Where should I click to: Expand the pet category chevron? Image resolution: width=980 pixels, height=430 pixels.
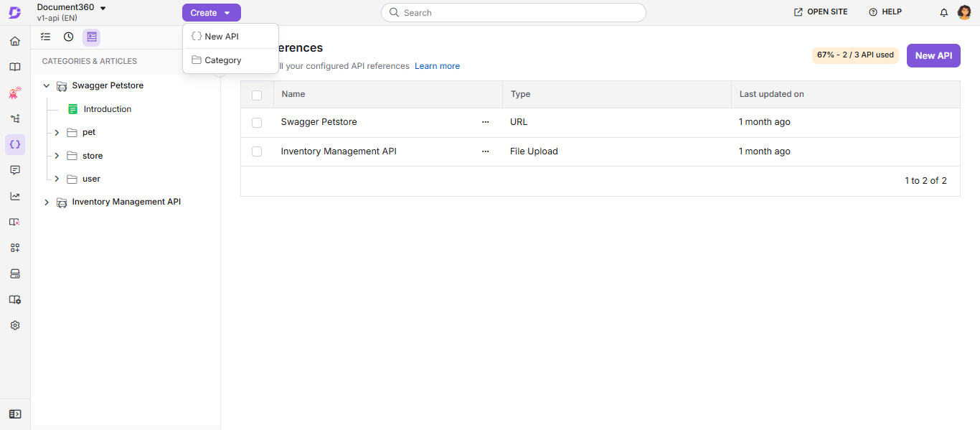tap(57, 133)
